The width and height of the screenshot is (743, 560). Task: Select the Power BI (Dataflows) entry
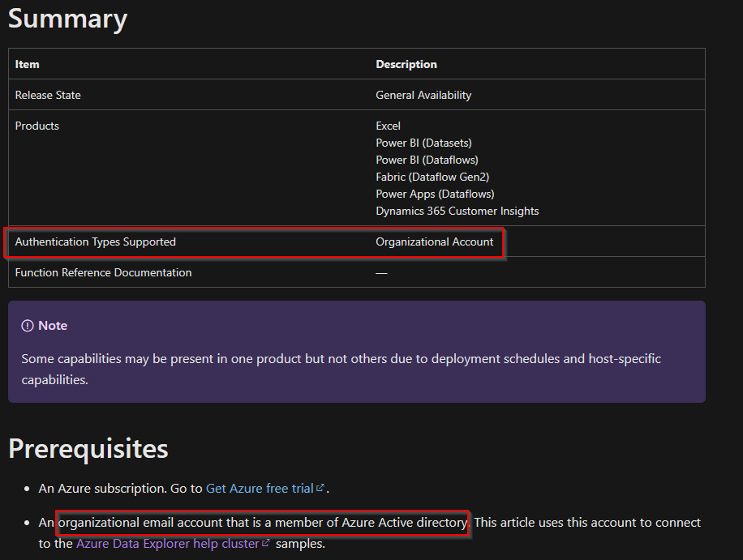pos(427,160)
